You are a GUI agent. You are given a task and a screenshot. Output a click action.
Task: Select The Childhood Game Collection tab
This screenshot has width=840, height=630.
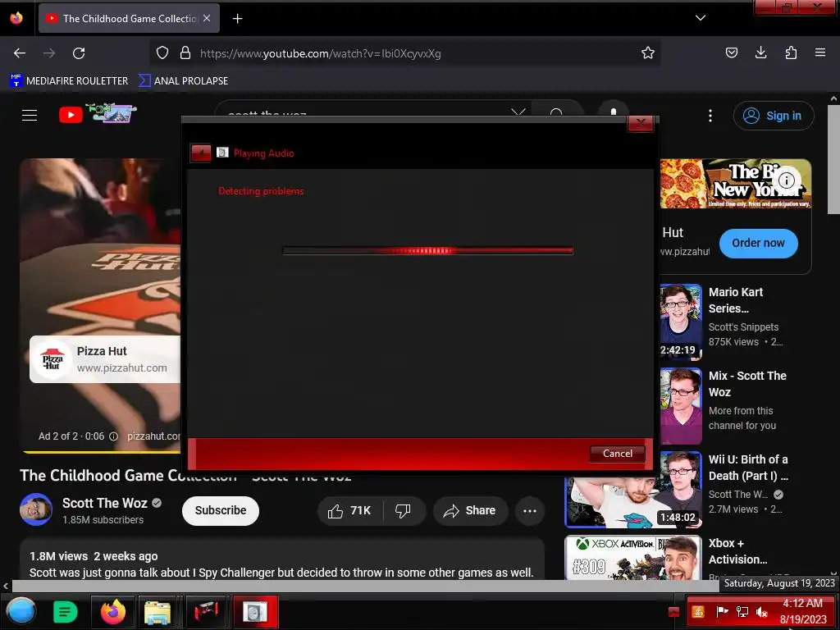click(x=129, y=19)
